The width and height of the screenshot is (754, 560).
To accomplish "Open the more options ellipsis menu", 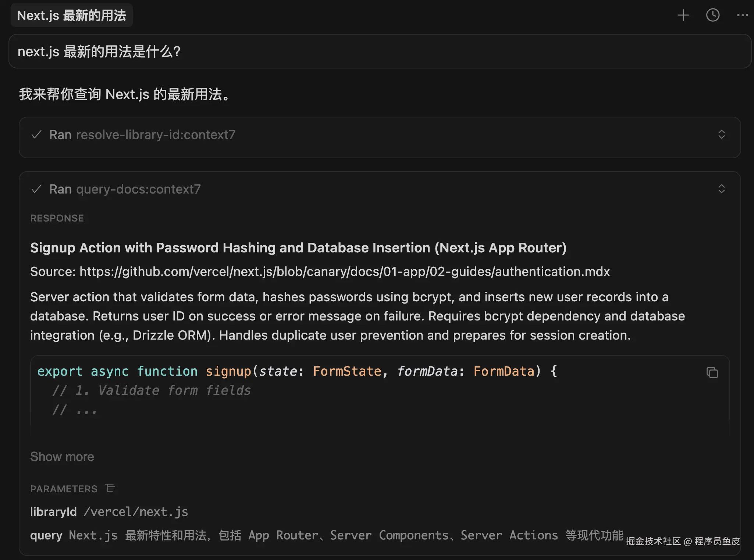I will [x=742, y=15].
